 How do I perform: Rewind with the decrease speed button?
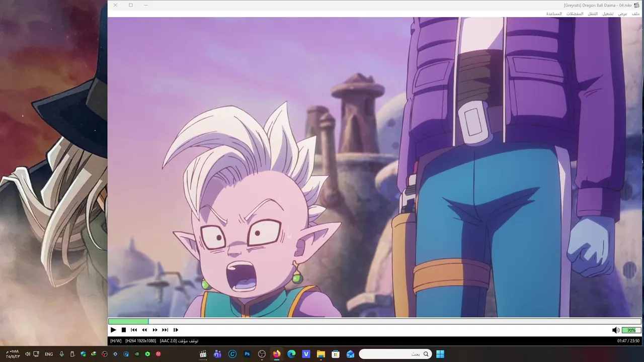144,330
